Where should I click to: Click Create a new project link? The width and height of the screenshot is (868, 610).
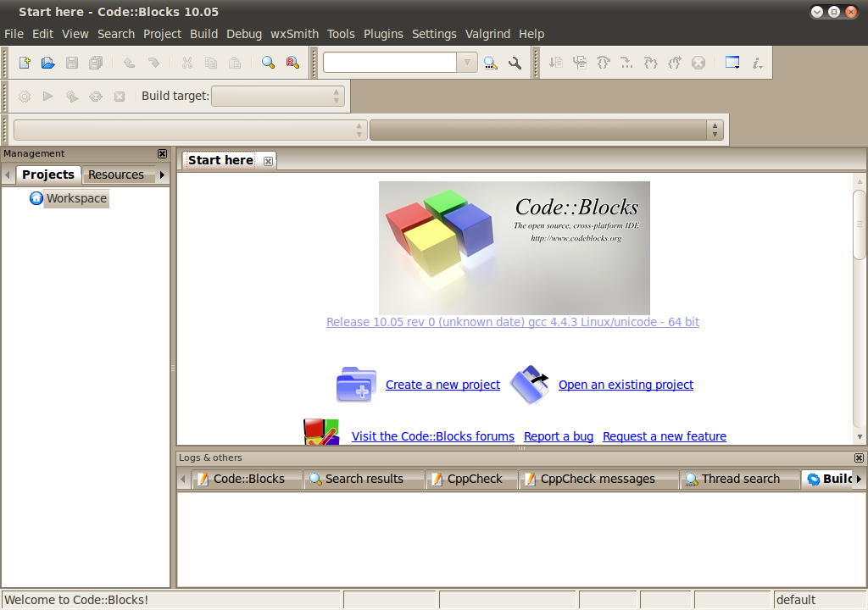[x=442, y=385]
